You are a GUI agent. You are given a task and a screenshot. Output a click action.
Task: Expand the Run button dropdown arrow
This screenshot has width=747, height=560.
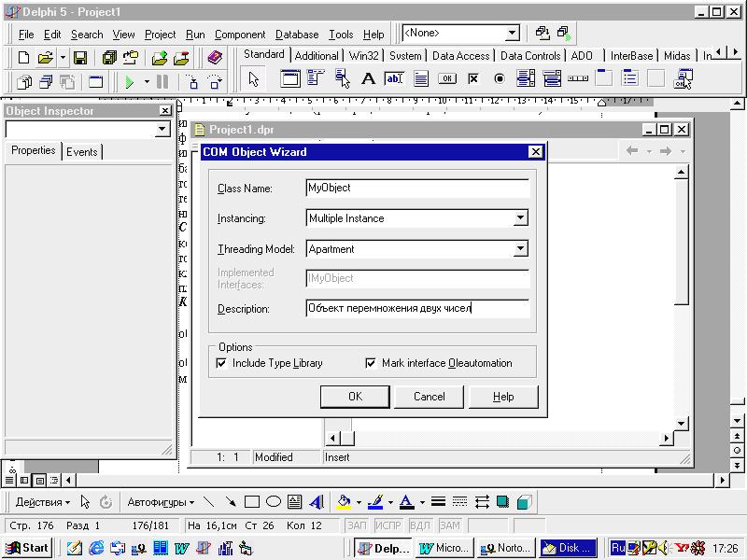click(x=147, y=82)
